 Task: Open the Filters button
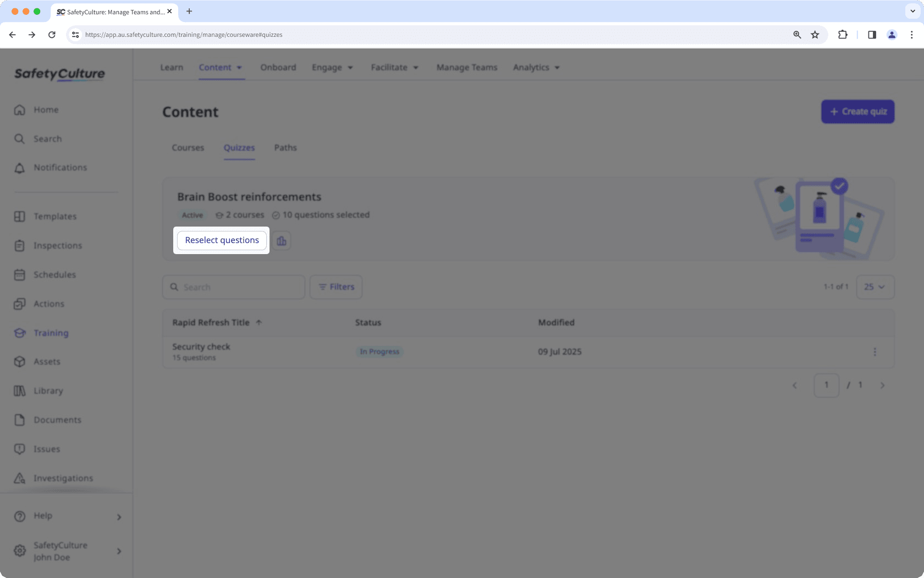pyautogui.click(x=336, y=287)
